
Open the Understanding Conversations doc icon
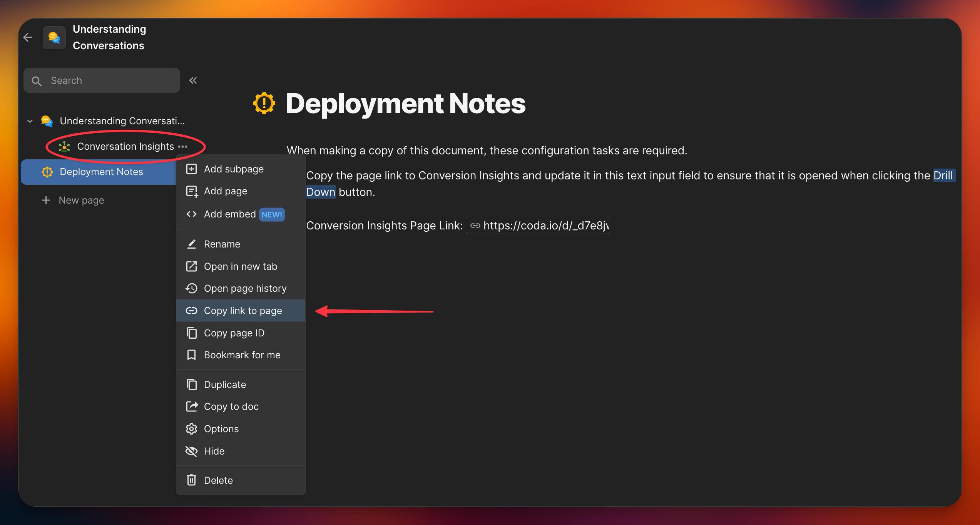tap(54, 37)
